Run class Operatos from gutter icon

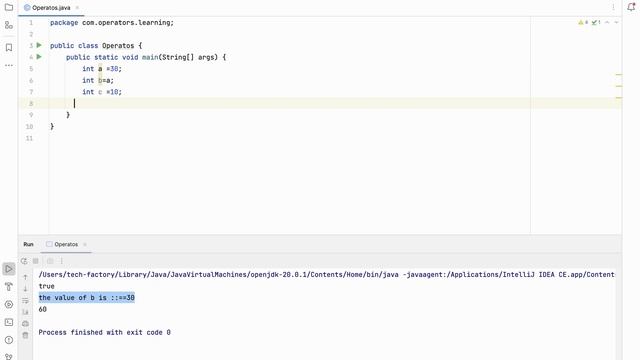click(39, 45)
